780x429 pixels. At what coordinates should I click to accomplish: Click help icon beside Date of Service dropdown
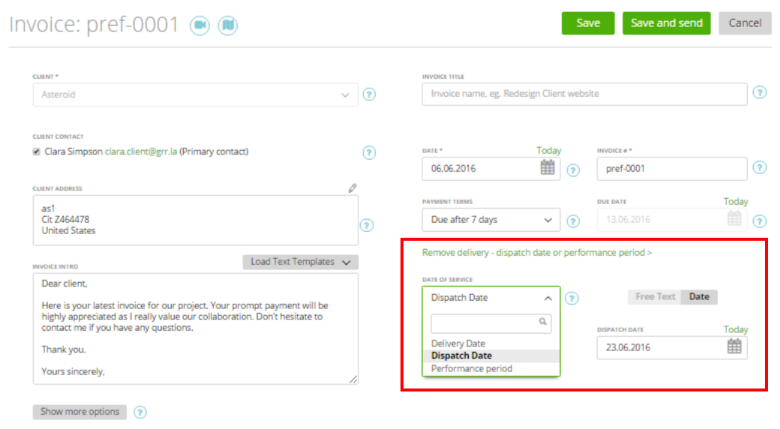coord(572,298)
